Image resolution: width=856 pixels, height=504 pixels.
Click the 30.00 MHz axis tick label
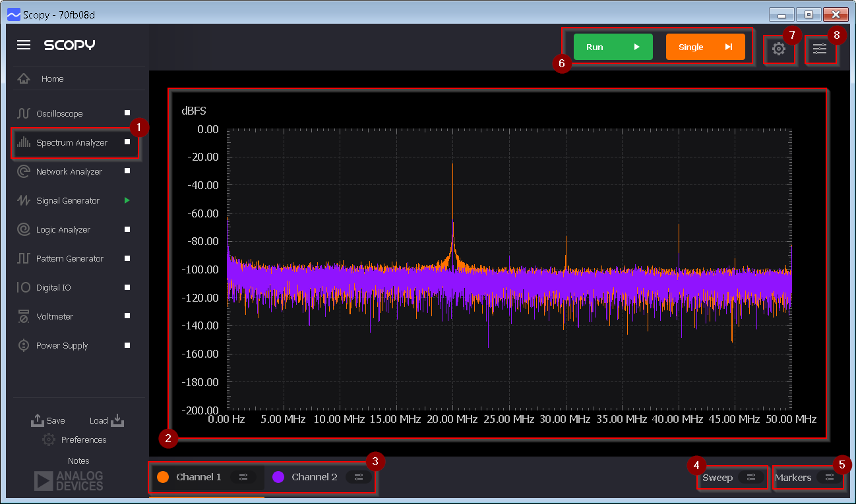pyautogui.click(x=565, y=419)
